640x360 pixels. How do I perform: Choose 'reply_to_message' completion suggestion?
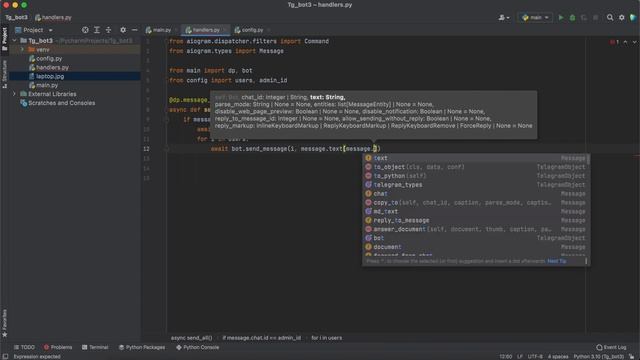476,220
